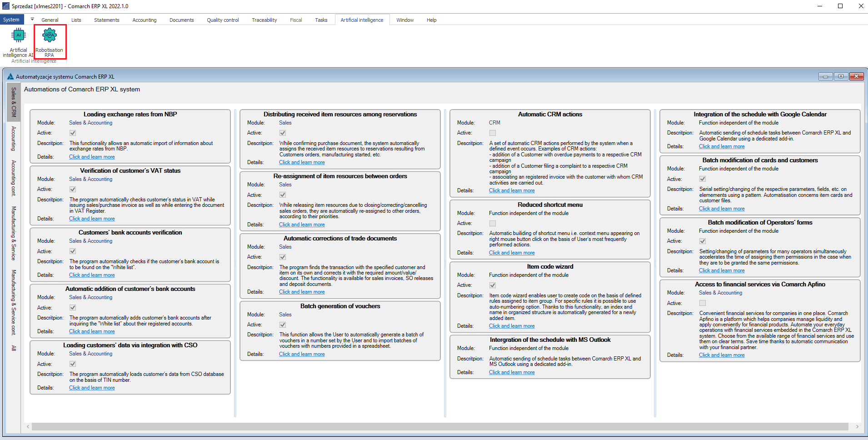
Task: Open the Documents tab
Action: [x=182, y=20]
